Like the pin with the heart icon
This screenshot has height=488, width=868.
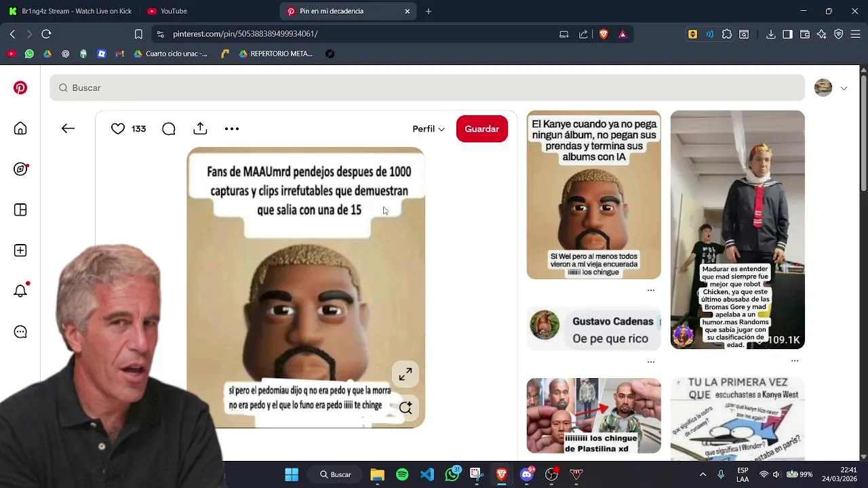click(118, 129)
